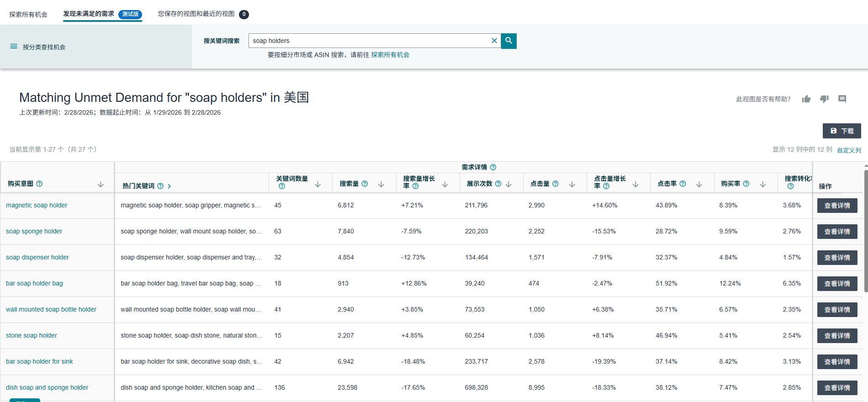View details for bar soap holder bag
Viewport: 868px width, 402px height.
click(x=837, y=284)
